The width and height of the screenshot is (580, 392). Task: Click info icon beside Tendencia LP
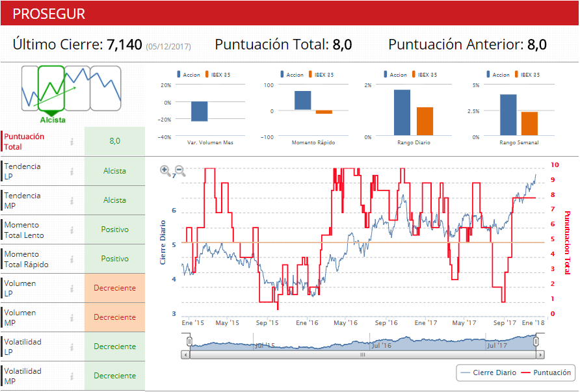[72, 172]
